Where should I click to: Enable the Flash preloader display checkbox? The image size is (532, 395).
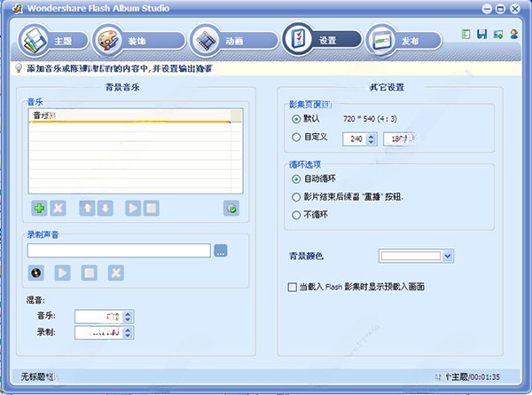click(292, 288)
